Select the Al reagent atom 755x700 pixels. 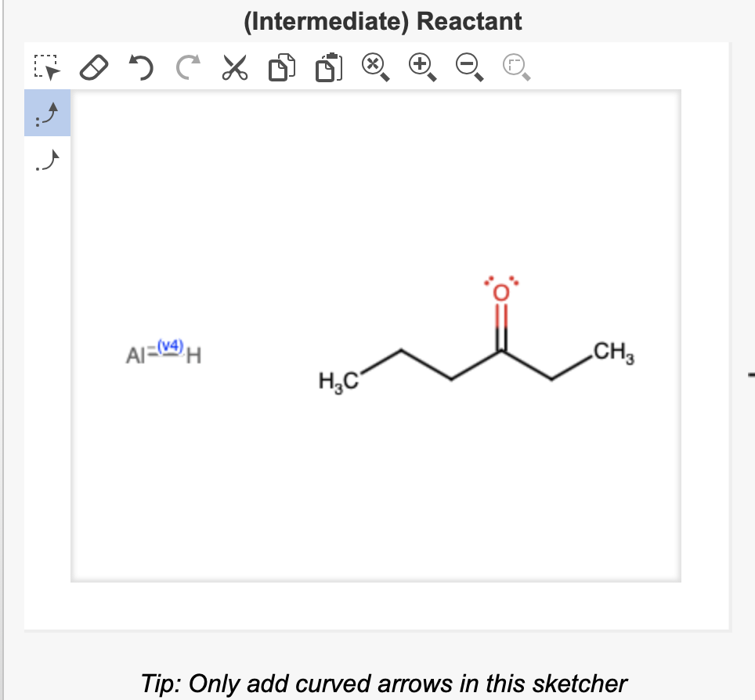pyautogui.click(x=135, y=355)
